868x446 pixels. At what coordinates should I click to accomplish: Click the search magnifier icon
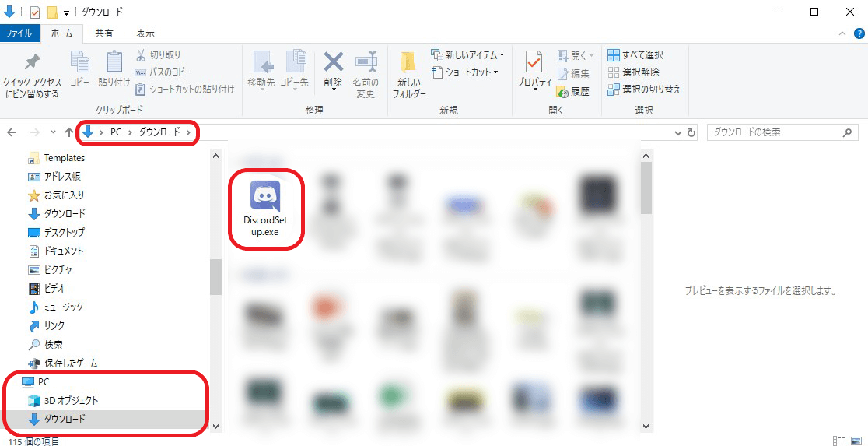pos(846,132)
